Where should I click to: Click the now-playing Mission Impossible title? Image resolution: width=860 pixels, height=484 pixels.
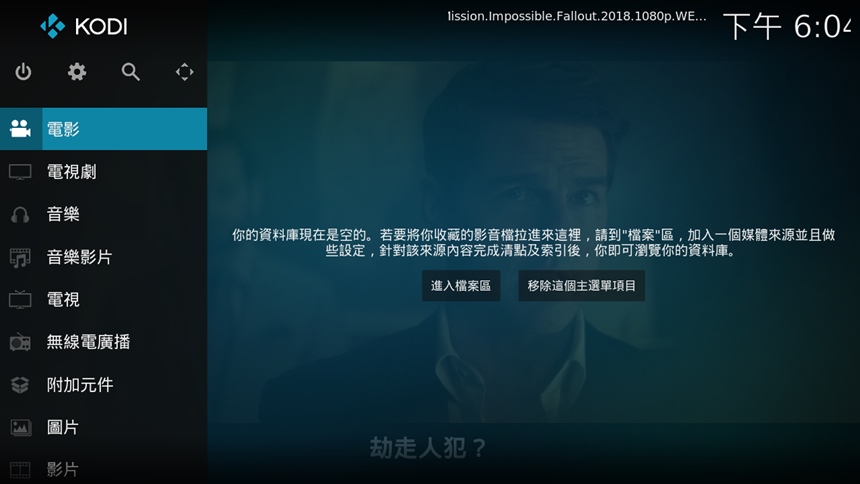(x=577, y=16)
